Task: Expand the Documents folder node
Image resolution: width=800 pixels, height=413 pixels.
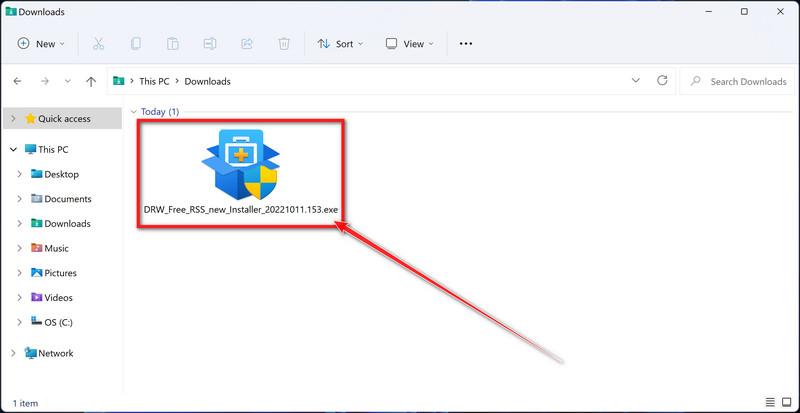Action: [x=19, y=199]
